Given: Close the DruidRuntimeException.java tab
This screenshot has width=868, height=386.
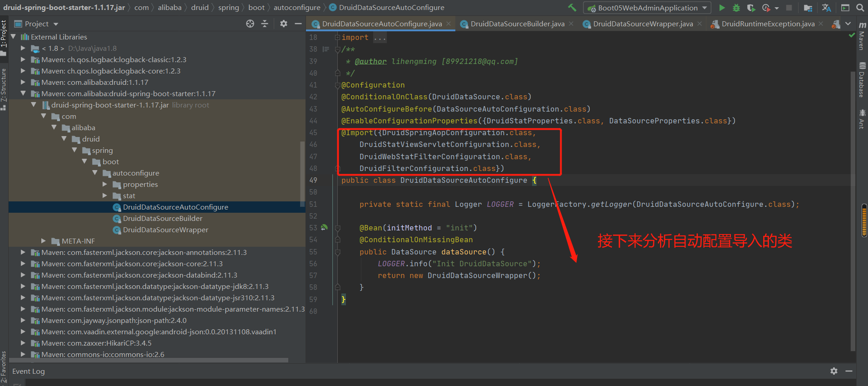Looking at the screenshot, I should click(x=821, y=24).
